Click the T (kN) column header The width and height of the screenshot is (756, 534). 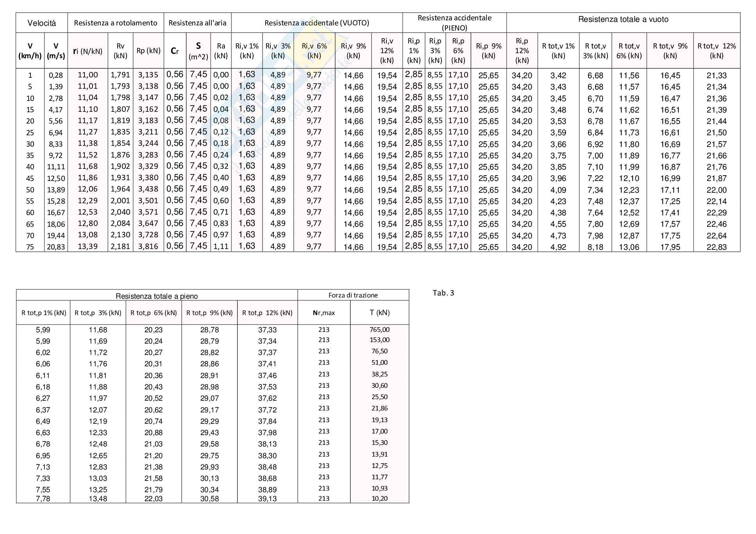(379, 313)
